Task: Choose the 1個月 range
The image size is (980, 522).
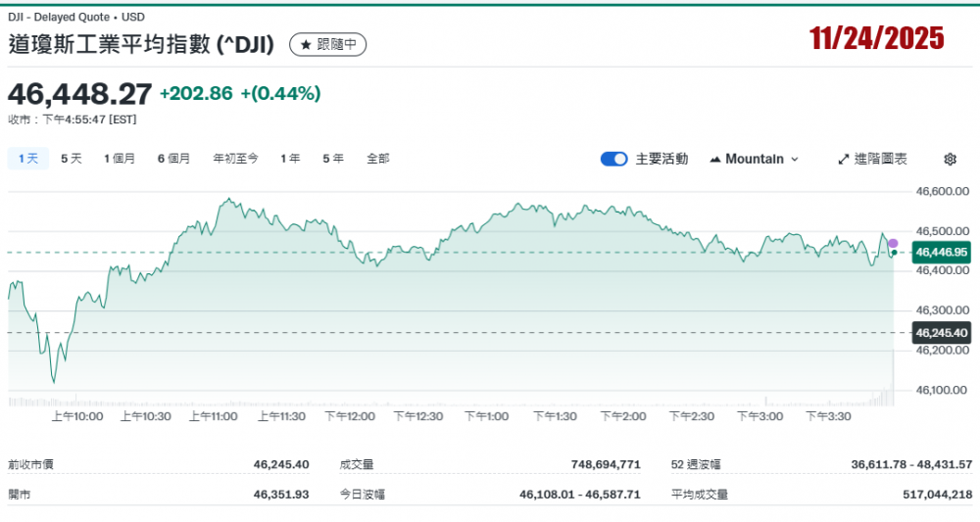Action: coord(120,159)
